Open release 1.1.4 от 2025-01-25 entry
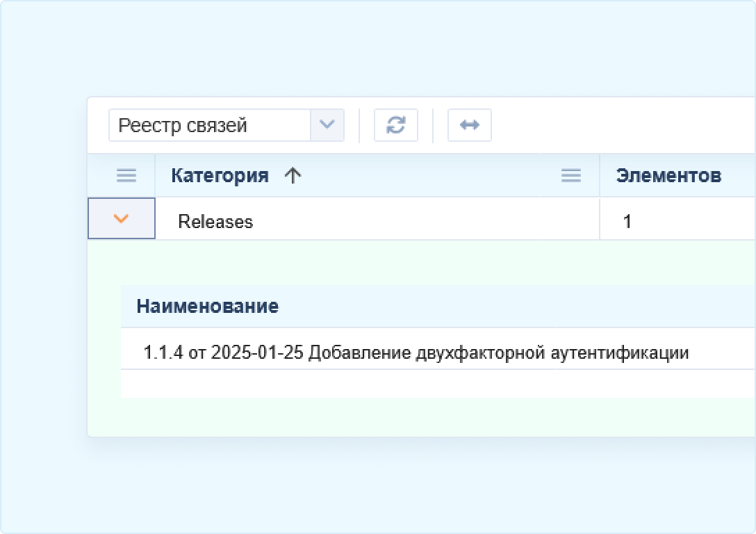756x534 pixels. click(x=416, y=353)
